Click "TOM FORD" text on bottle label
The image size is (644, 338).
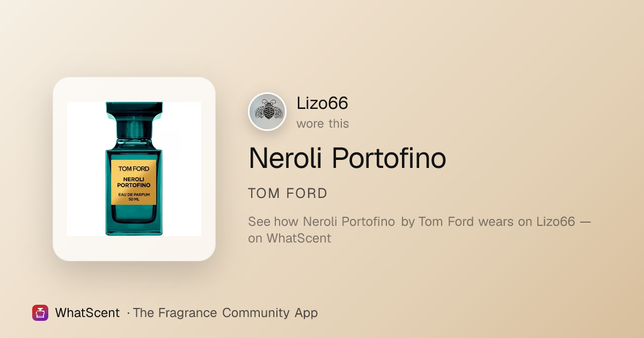tap(134, 168)
